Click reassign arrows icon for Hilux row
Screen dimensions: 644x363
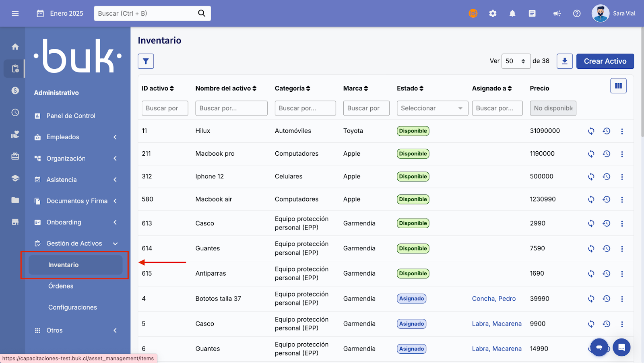tap(591, 131)
